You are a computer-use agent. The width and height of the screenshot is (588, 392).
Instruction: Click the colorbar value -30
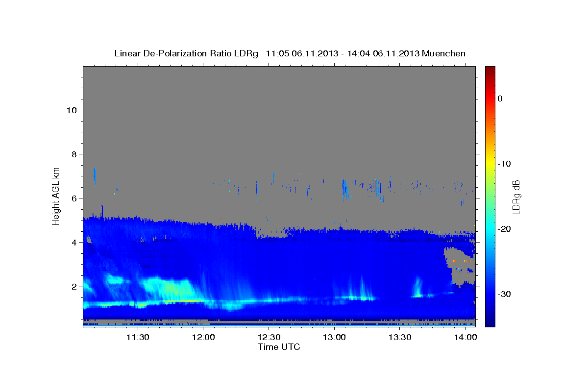pos(504,294)
